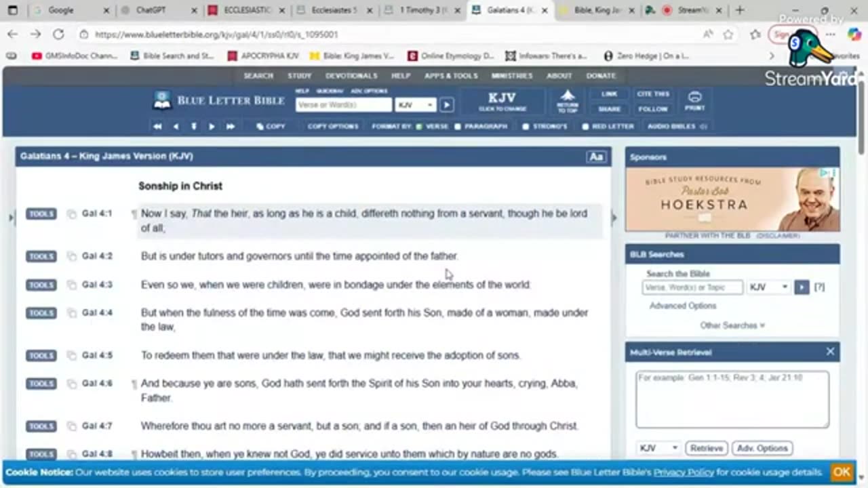Click the Cite This button
Screen dimensions: 868x488
(653, 94)
